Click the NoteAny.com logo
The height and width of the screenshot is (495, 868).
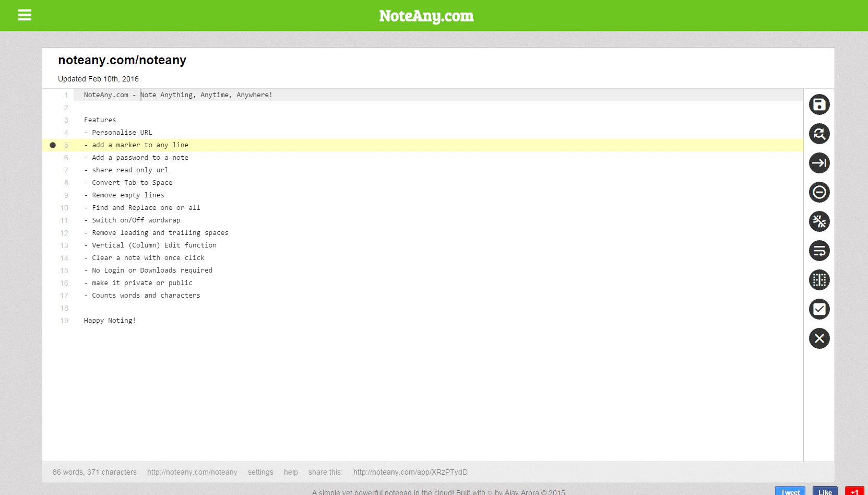tap(425, 16)
